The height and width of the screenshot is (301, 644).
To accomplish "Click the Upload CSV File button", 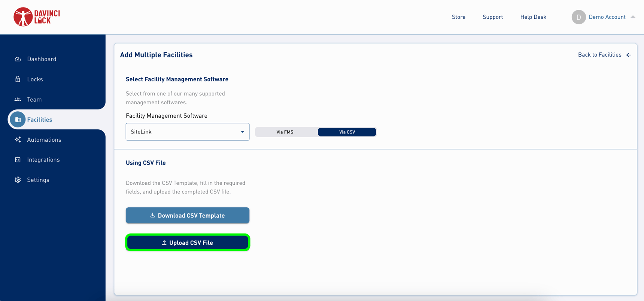I will tap(188, 243).
